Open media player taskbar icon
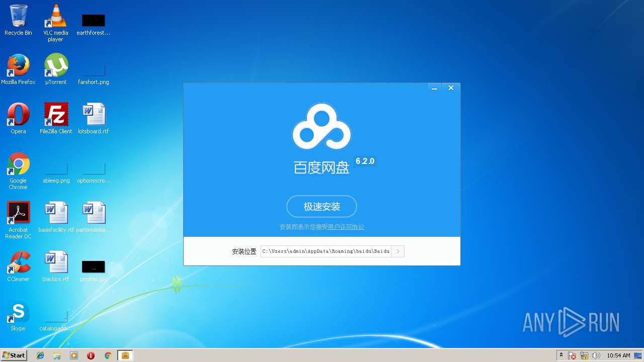This screenshot has width=644, height=362. click(74, 355)
